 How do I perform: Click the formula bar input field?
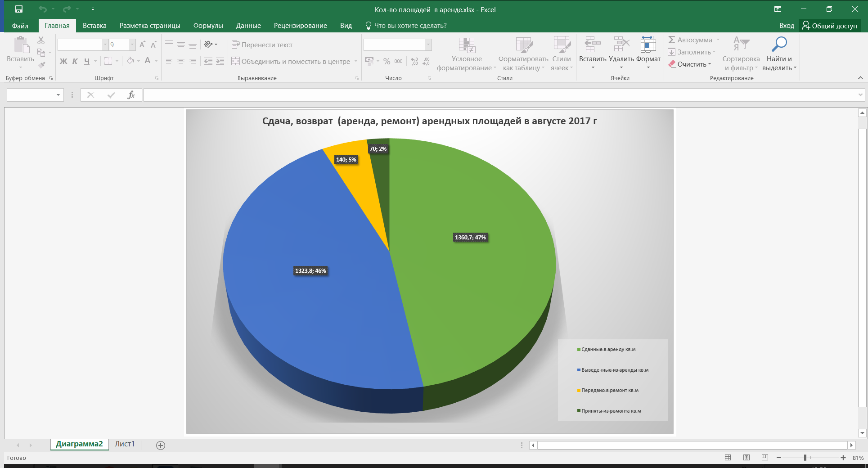[x=500, y=95]
